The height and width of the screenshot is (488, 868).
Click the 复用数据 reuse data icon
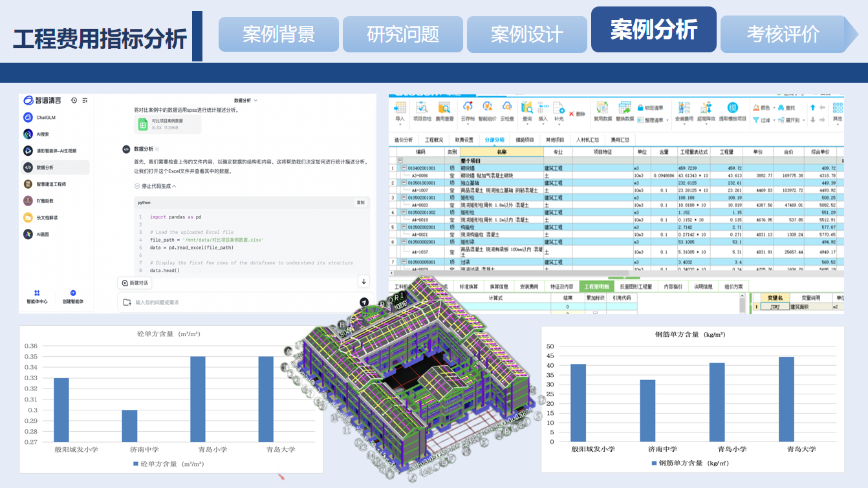coord(603,111)
